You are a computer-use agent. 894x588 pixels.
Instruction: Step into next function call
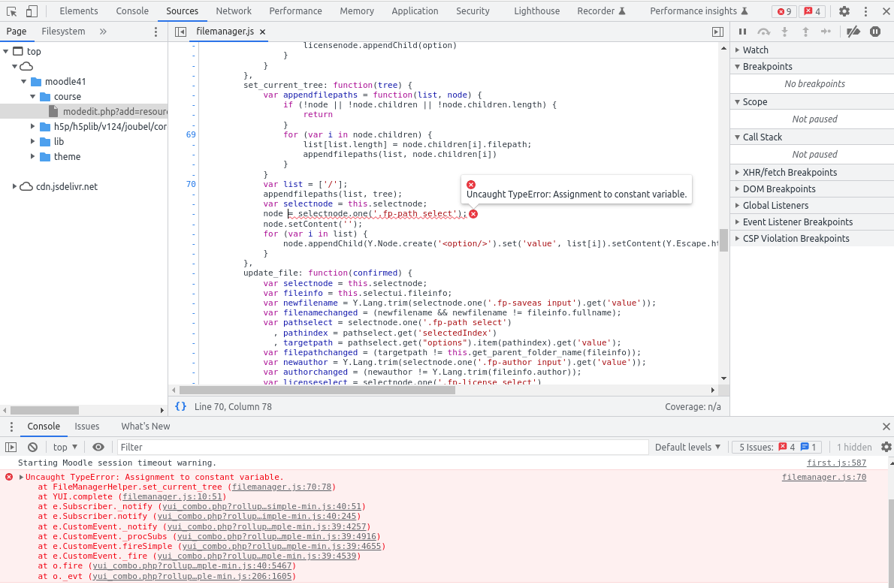784,32
